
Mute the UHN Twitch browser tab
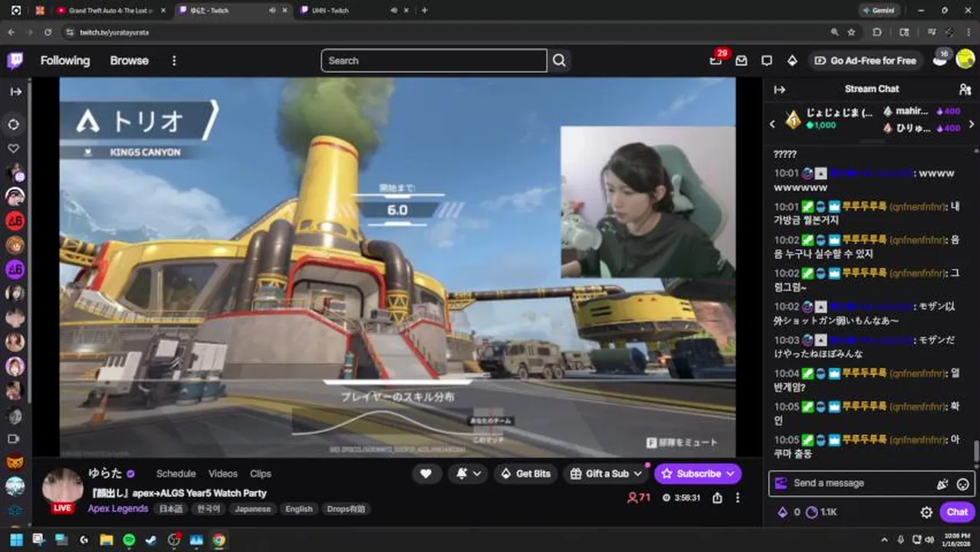[x=393, y=10]
